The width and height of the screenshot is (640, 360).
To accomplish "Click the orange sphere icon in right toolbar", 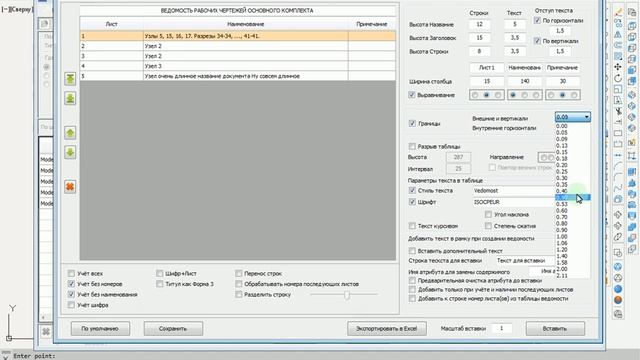I will tap(618, 300).
